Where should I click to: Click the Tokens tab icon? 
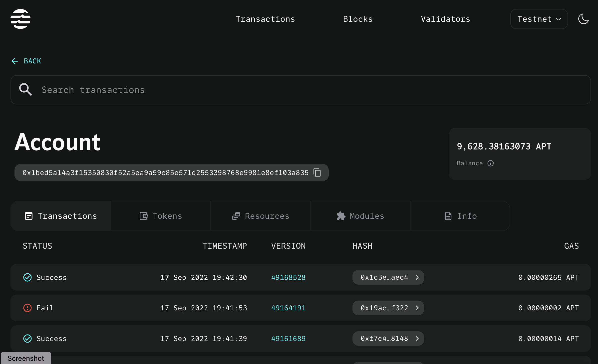point(143,216)
